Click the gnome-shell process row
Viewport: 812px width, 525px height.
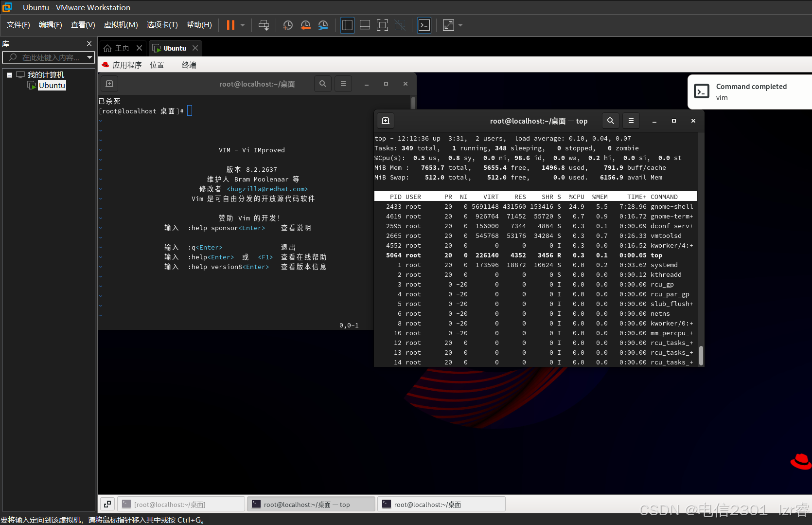(x=535, y=207)
